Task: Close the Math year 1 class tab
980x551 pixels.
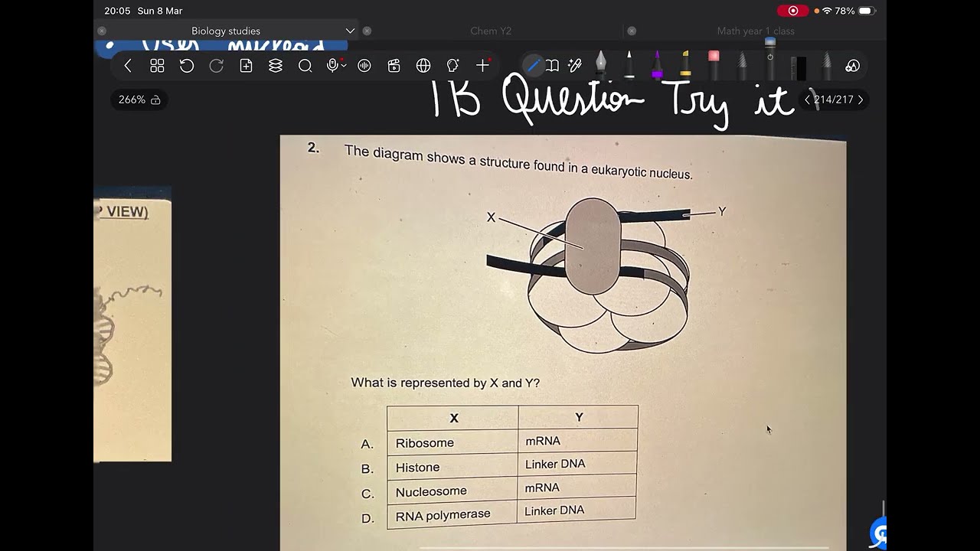Action: pyautogui.click(x=632, y=31)
